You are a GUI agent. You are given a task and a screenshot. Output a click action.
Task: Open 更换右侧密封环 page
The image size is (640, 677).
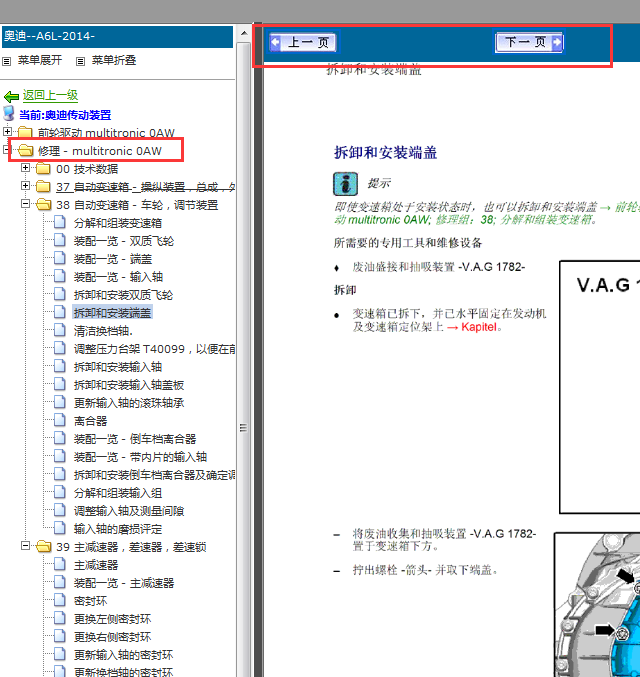112,637
